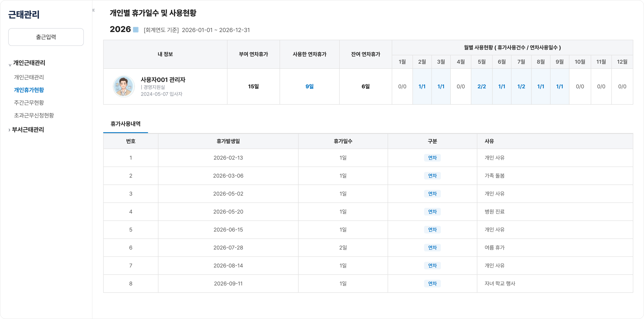This screenshot has width=644, height=319.
Task: Click the reason 여름 휴가
Action: point(495,248)
